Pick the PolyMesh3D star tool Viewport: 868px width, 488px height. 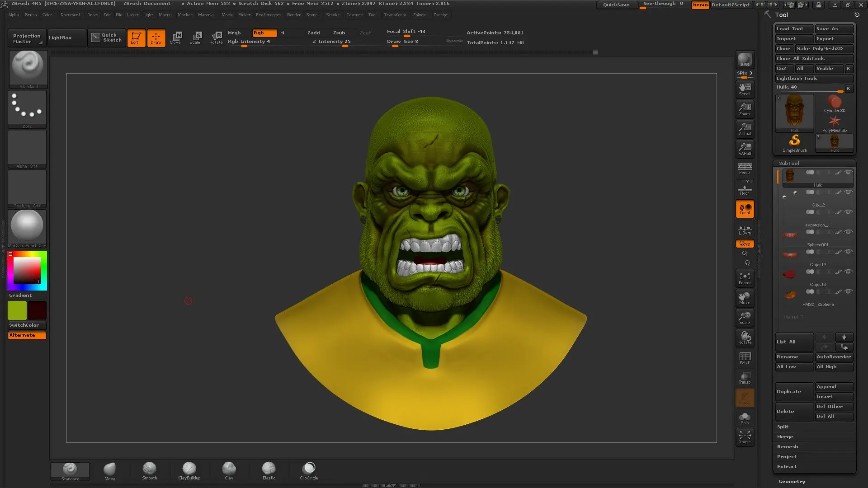click(x=835, y=123)
